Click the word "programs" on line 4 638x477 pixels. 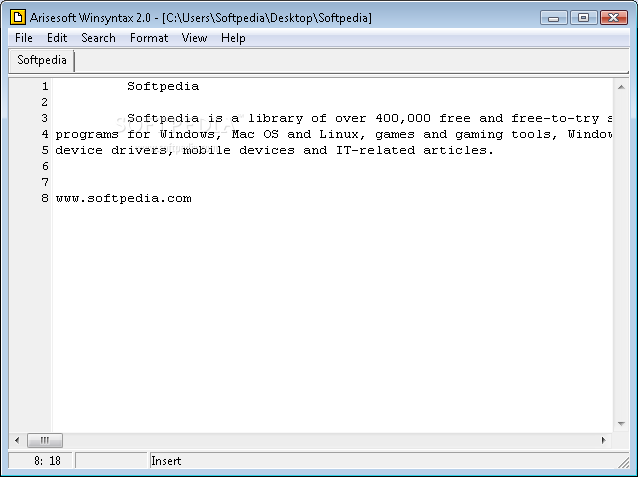(87, 134)
